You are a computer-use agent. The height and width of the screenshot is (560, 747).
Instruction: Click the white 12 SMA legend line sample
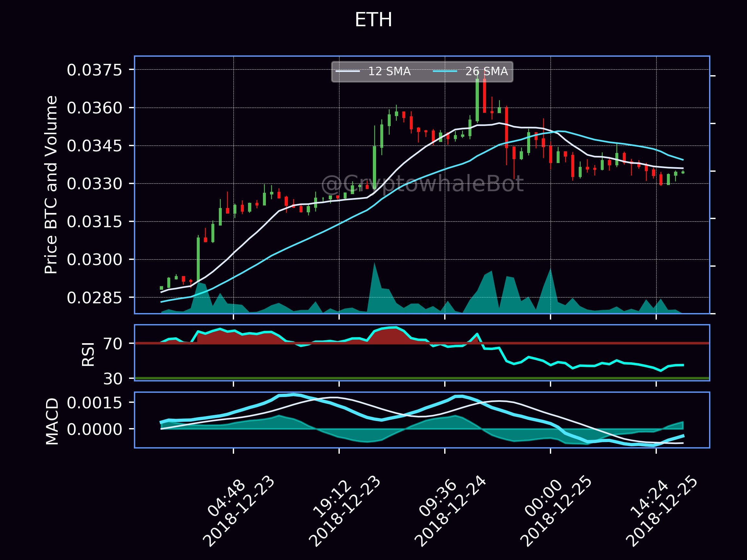coord(348,71)
